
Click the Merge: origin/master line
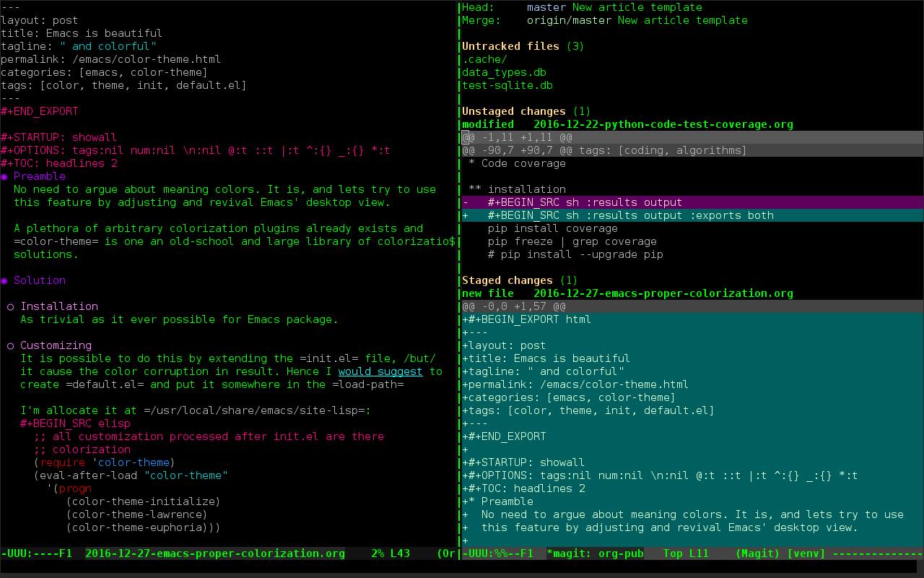tap(605, 20)
